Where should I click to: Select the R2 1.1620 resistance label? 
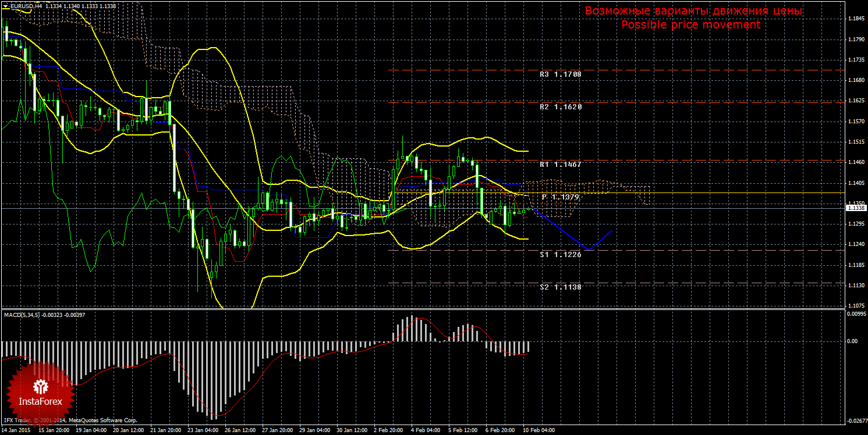(560, 107)
